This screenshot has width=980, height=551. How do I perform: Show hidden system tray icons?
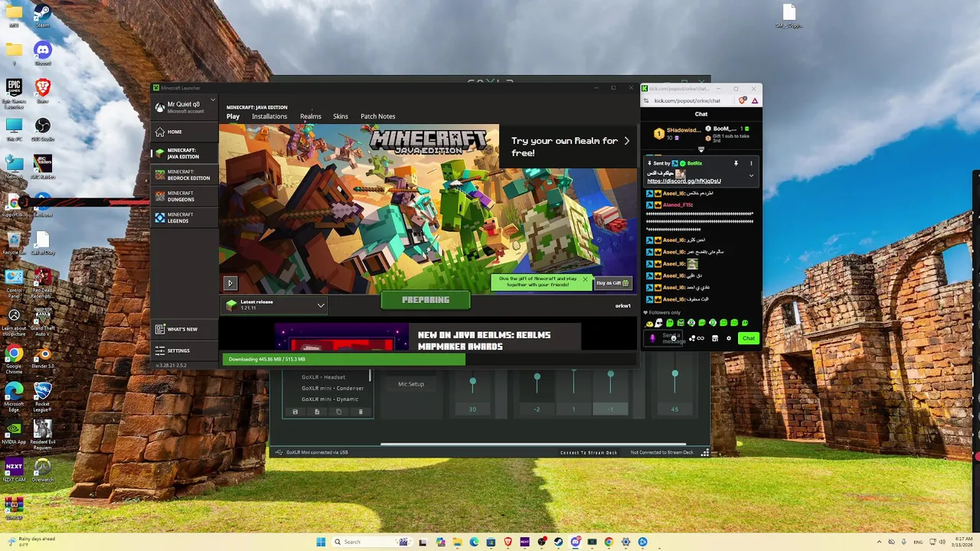coord(877,542)
